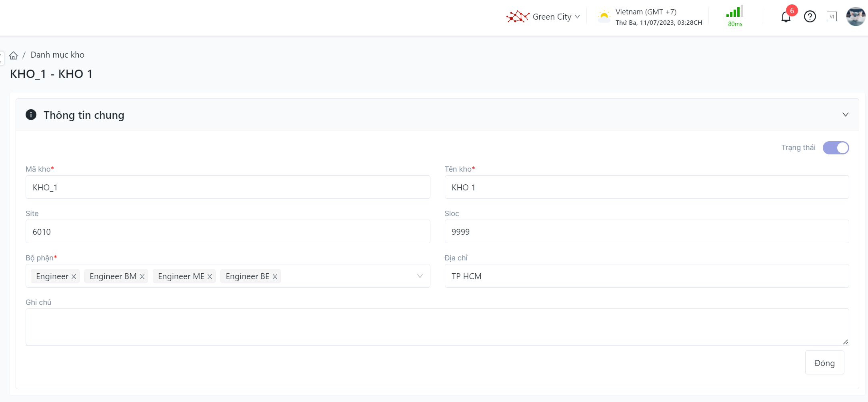The width and height of the screenshot is (868, 402).
Task: Click the Tên kho input field
Action: pos(646,187)
